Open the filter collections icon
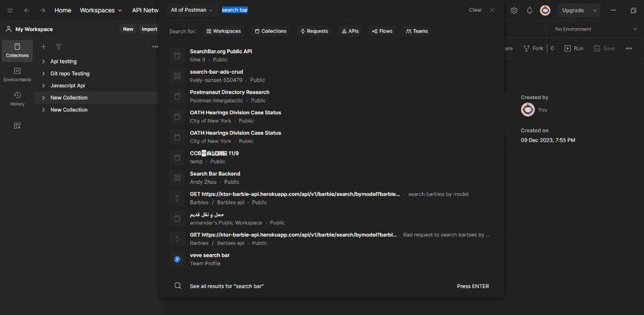This screenshot has width=644, height=315. (58, 47)
